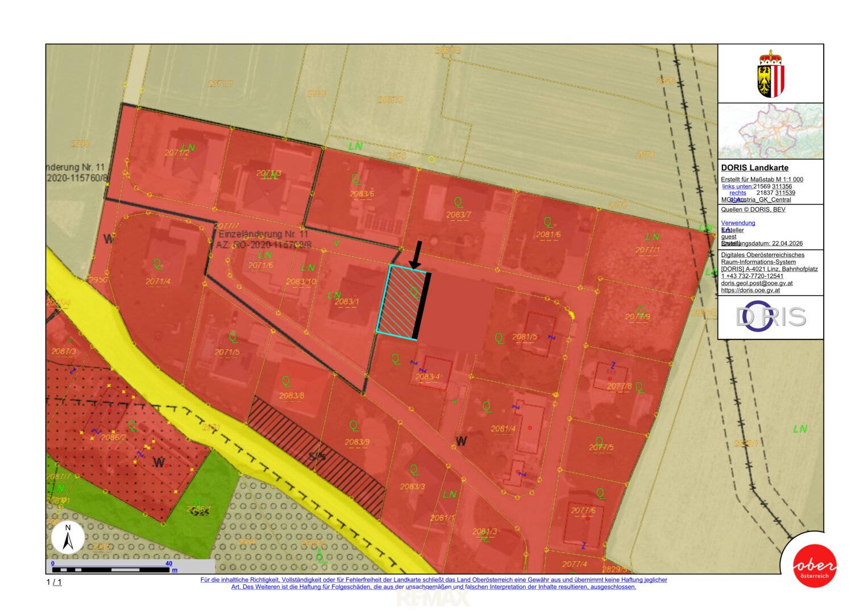Click the Upper Austria coat of arms
Viewport: 868px width, 614px height.
click(770, 74)
